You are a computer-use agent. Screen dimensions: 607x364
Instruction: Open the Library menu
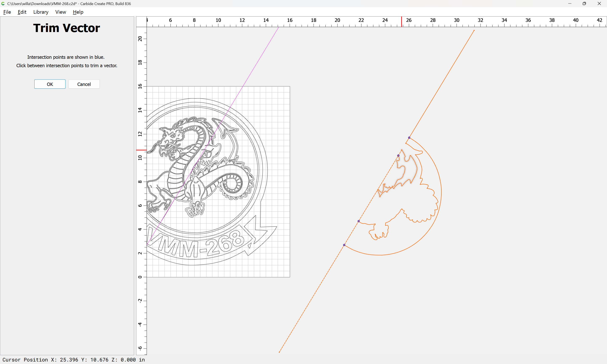click(41, 12)
